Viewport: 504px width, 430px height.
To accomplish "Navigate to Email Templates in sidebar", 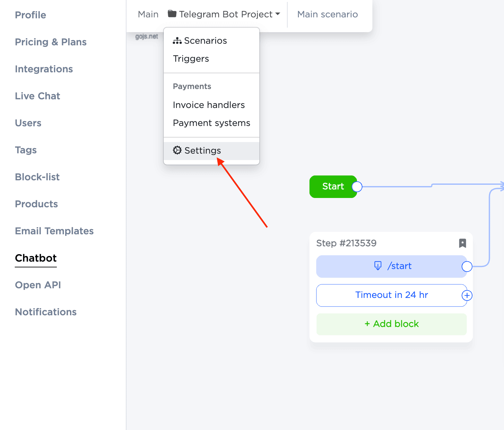I will coord(54,231).
